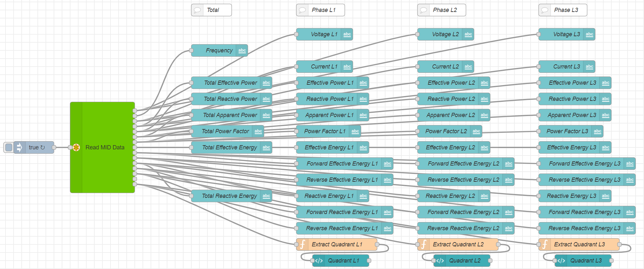
Task: Select the Apparent Power L3 node
Action: coord(575,115)
